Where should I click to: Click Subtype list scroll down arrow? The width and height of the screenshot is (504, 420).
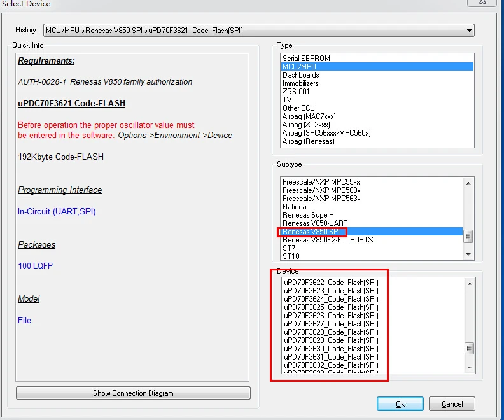pos(468,254)
